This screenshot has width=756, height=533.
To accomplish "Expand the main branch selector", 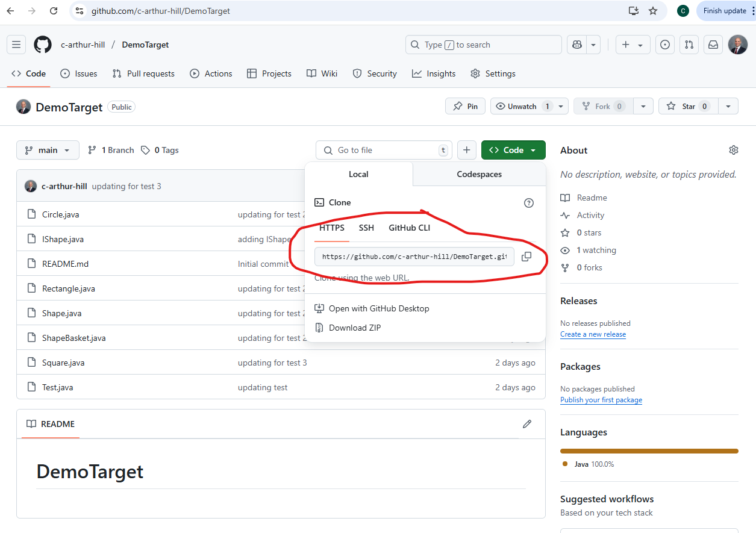I will click(48, 150).
